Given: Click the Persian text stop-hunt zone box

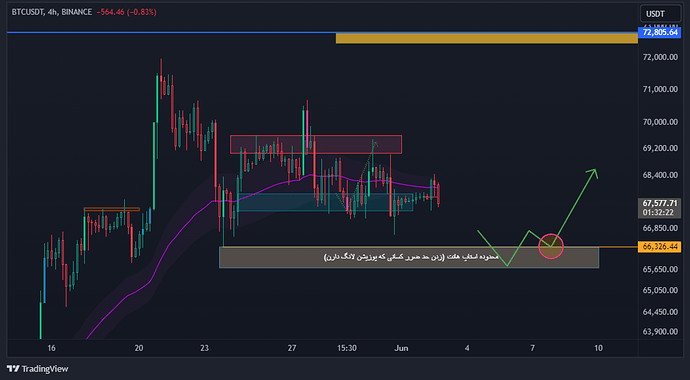Looking at the screenshot, I should tap(409, 257).
